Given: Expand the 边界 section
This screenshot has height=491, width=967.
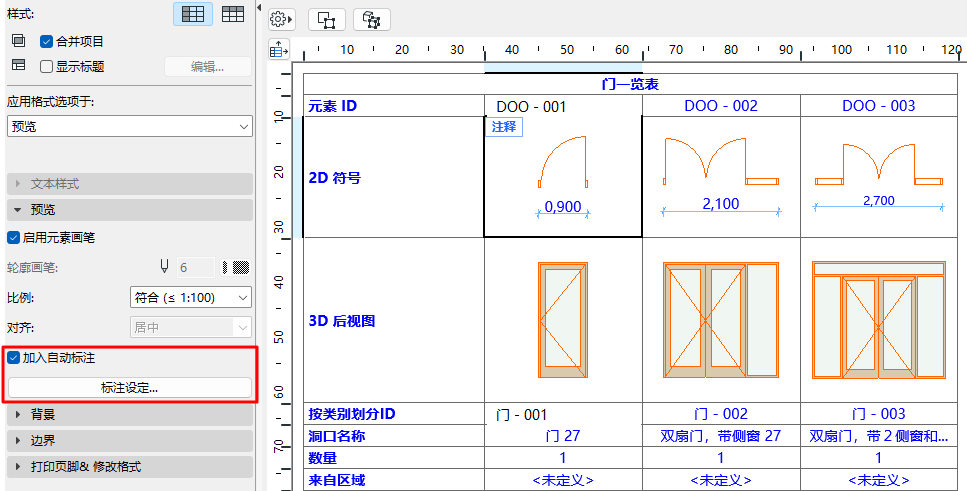Looking at the screenshot, I should 130,440.
